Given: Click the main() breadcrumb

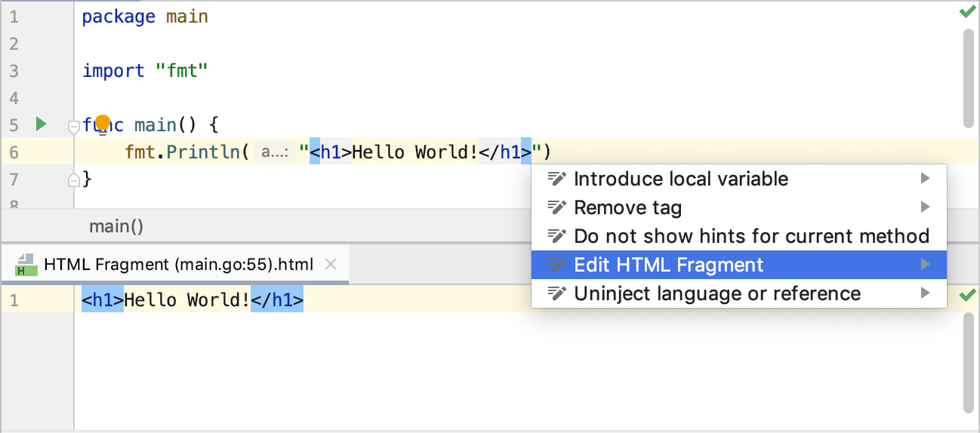Looking at the screenshot, I should point(116,226).
